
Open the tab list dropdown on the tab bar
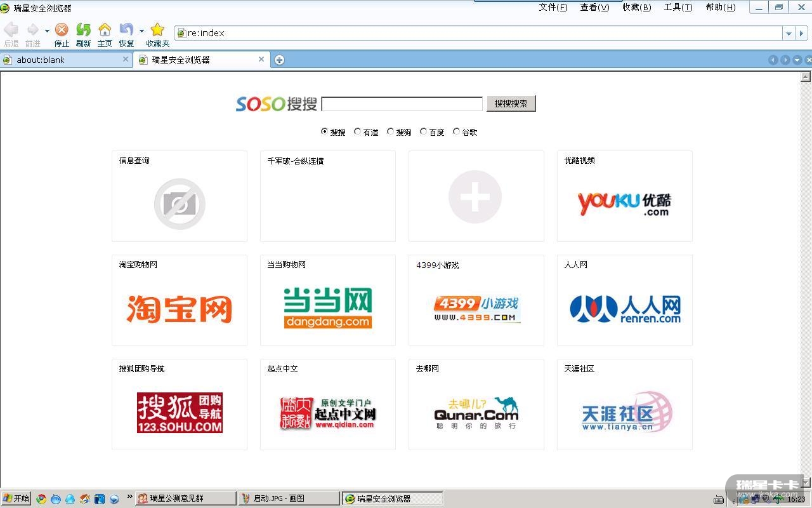[x=797, y=60]
